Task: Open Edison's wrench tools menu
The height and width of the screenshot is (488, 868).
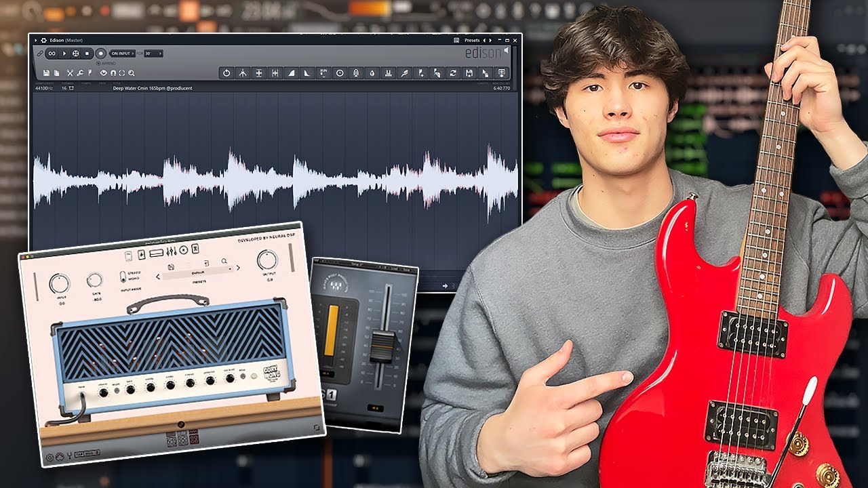Action: click(79, 73)
